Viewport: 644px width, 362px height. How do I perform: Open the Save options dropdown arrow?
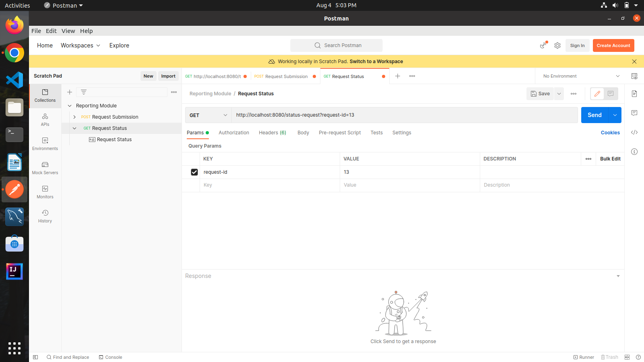(x=559, y=94)
